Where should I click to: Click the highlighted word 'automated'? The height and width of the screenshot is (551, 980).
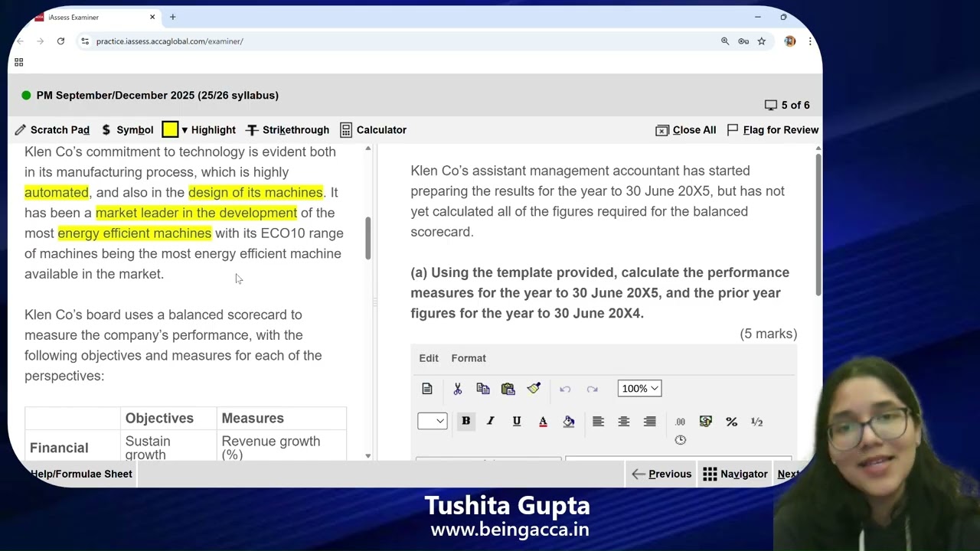(57, 192)
